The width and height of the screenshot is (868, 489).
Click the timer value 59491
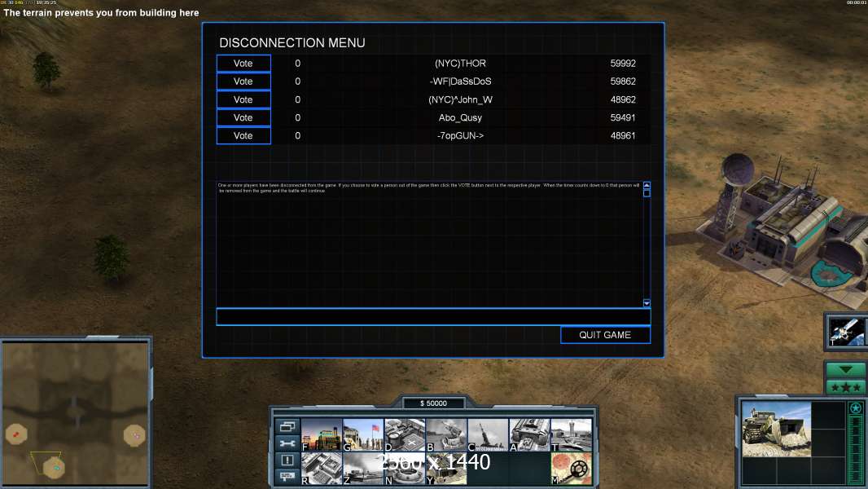point(623,117)
